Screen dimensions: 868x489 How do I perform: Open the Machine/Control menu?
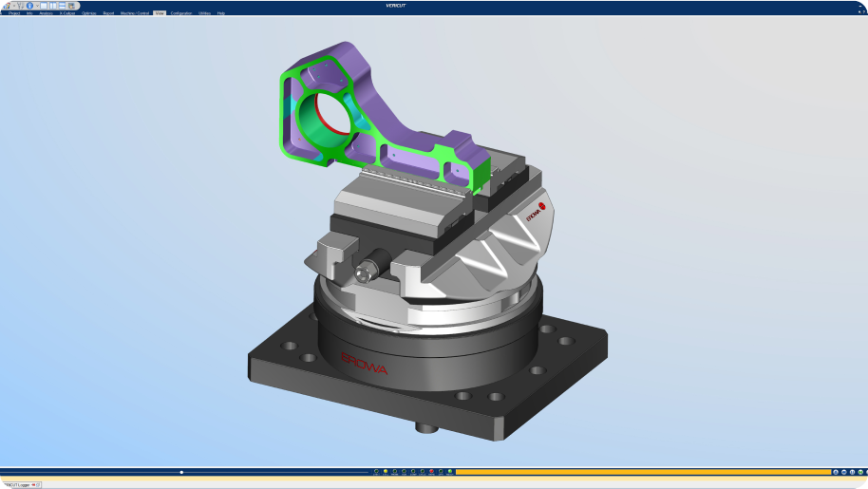135,13
